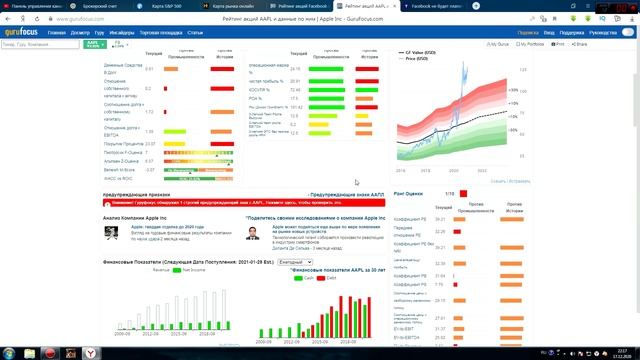The height and width of the screenshot is (360, 640).
Task: Click the red Debt legend swatch
Action: click(x=321, y=278)
